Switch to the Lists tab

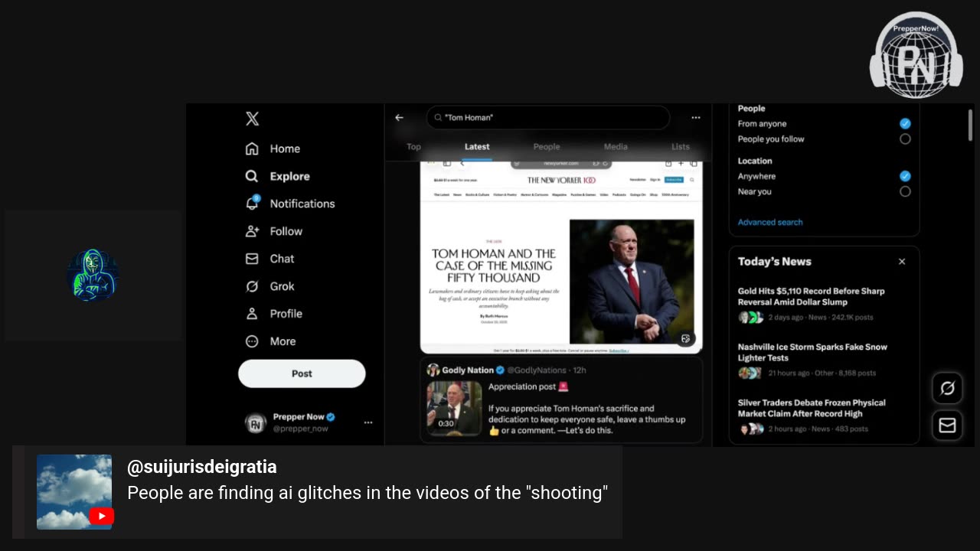click(x=681, y=147)
